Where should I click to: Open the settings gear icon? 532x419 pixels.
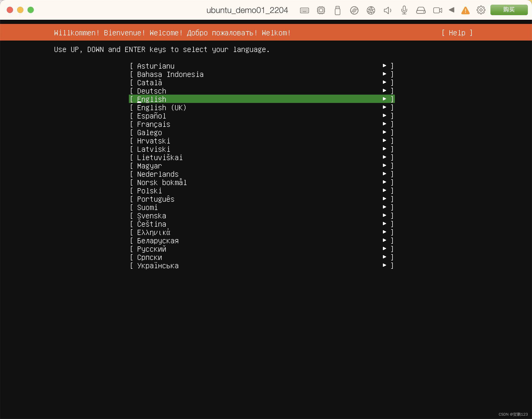(x=481, y=10)
